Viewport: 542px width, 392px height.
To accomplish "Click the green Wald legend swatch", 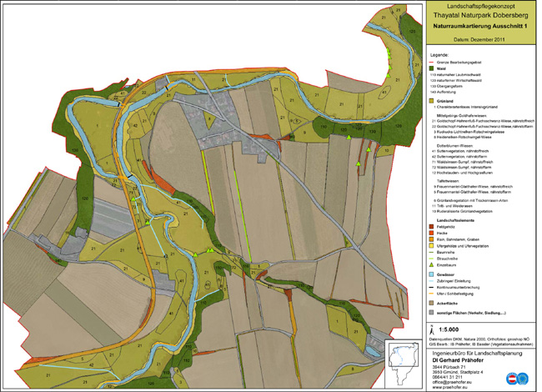I will [430, 68].
